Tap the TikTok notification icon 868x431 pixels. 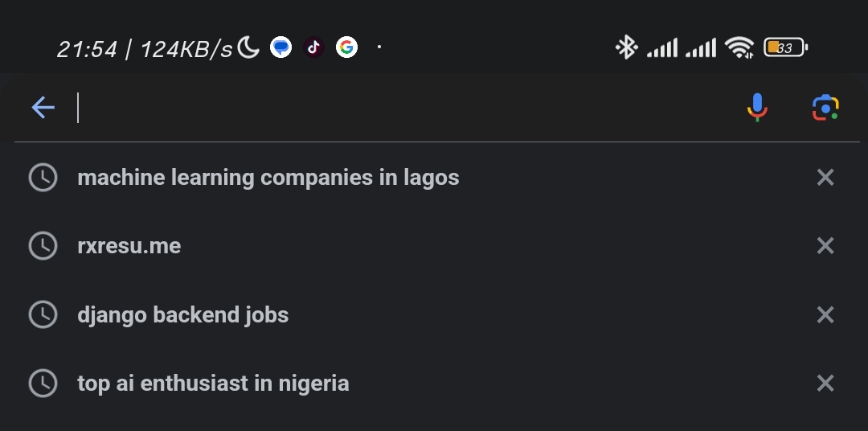tap(314, 47)
